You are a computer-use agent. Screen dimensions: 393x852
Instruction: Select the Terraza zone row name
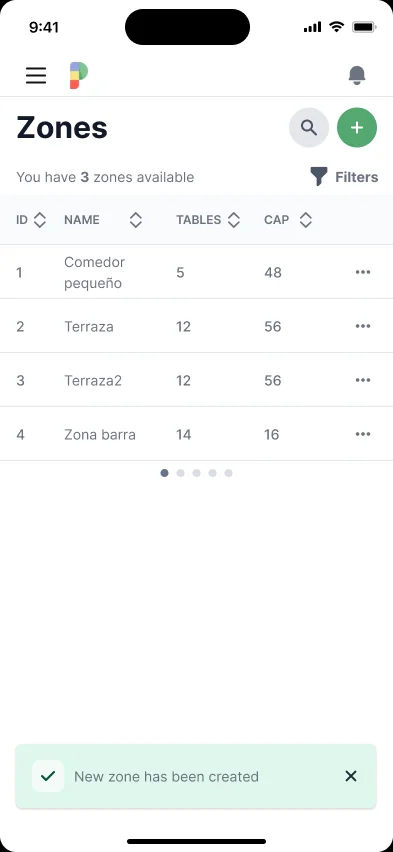(89, 327)
